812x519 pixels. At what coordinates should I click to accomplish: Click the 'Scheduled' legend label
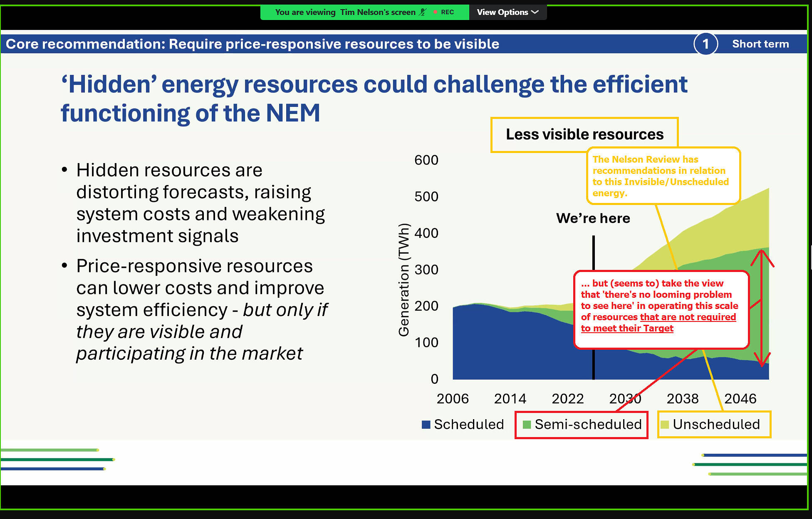pyautogui.click(x=469, y=424)
